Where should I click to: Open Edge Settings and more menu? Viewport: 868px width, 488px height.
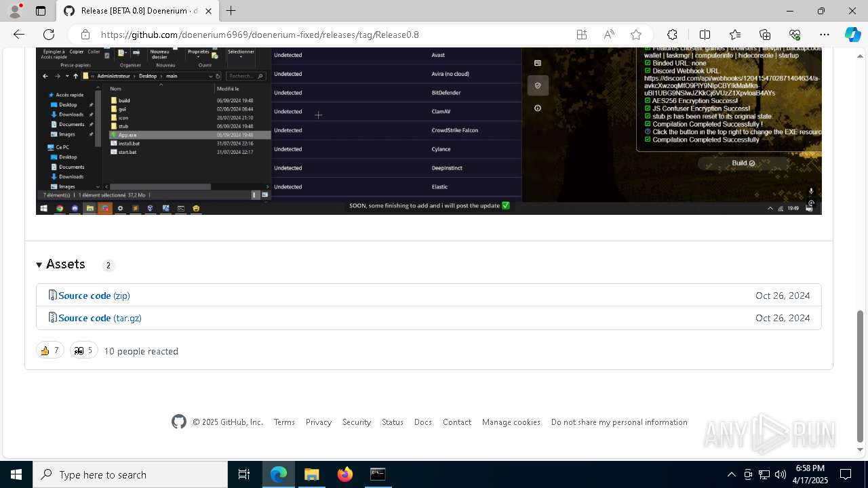point(825,35)
